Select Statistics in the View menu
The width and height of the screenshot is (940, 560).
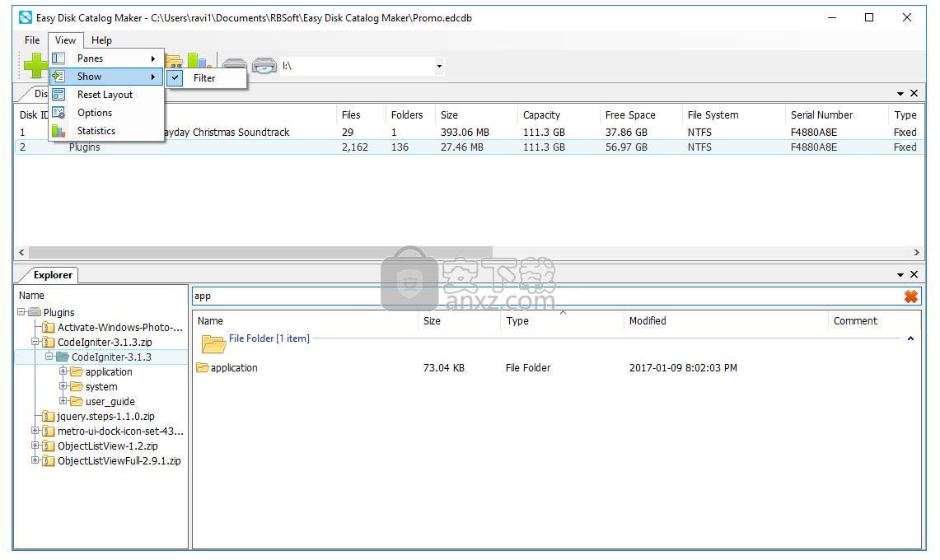(x=106, y=130)
